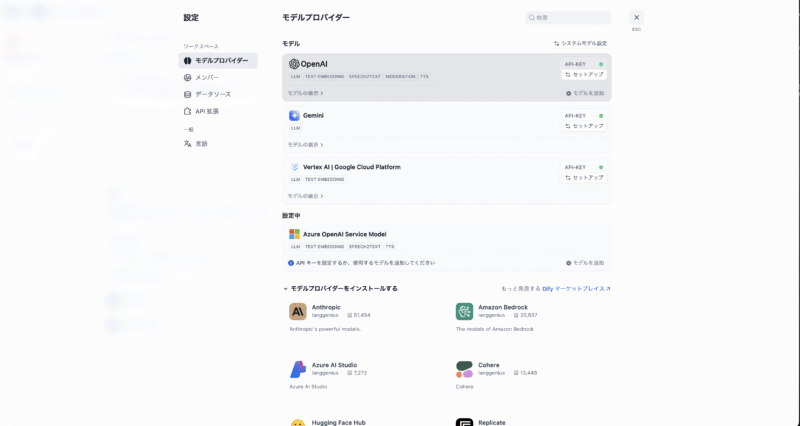
Task: Open the データソース settings tab
Action: [x=212, y=94]
